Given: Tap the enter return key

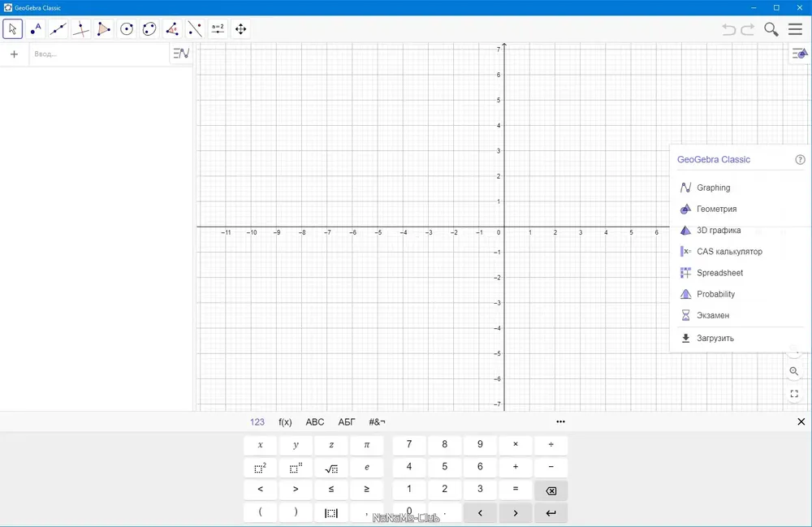Looking at the screenshot, I should (551, 512).
